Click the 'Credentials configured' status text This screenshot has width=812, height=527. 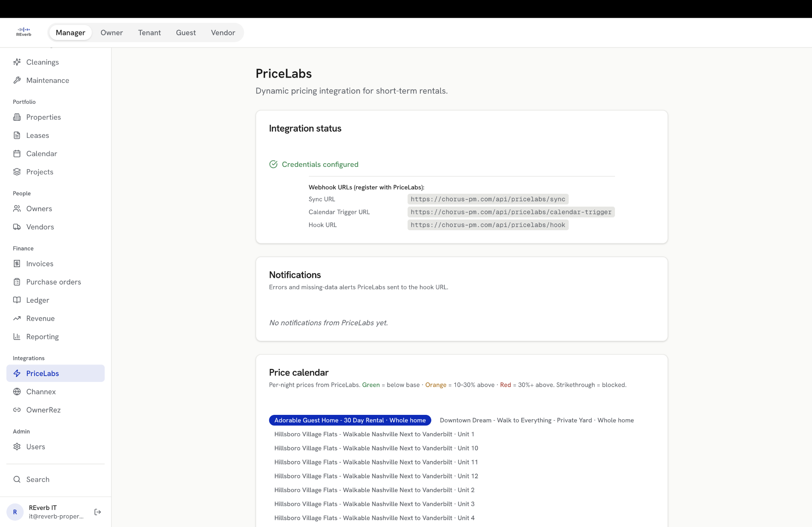click(x=320, y=164)
